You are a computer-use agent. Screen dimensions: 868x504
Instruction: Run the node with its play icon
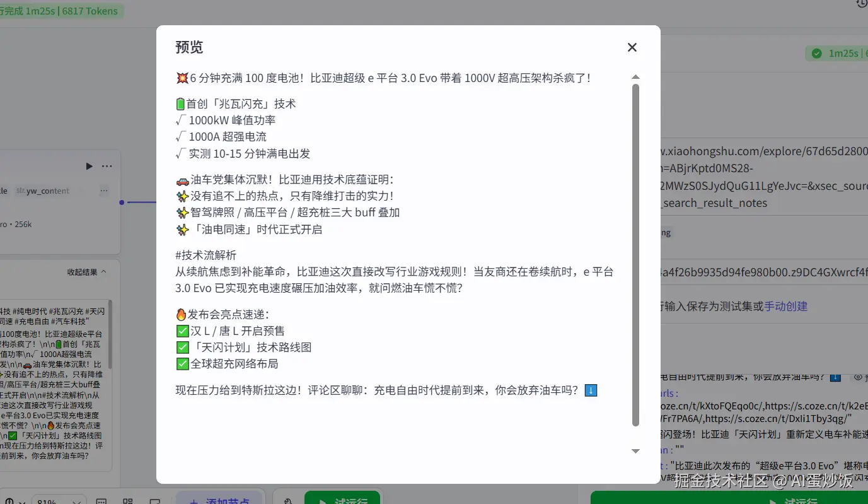point(90,166)
